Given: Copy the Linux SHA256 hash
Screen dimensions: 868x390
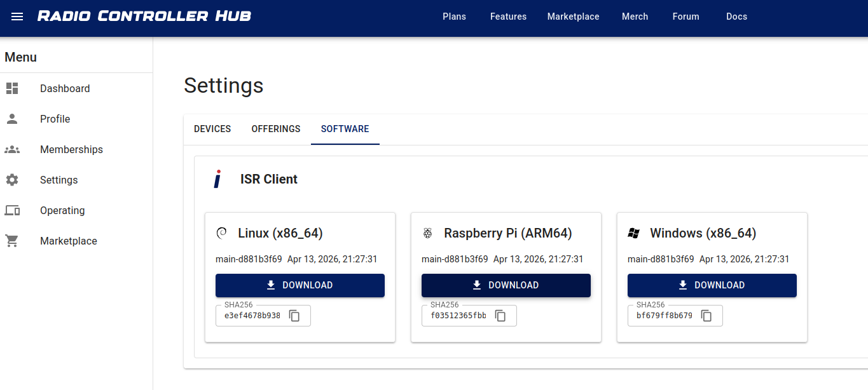Looking at the screenshot, I should (294, 316).
